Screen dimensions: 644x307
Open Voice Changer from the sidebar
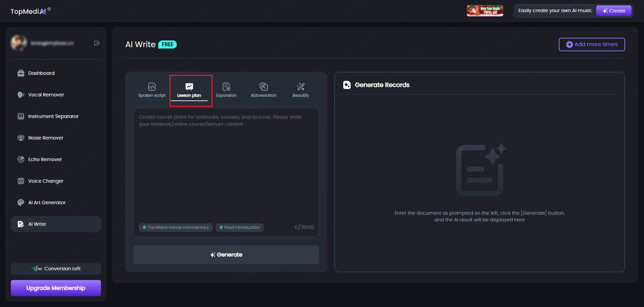pyautogui.click(x=56, y=181)
